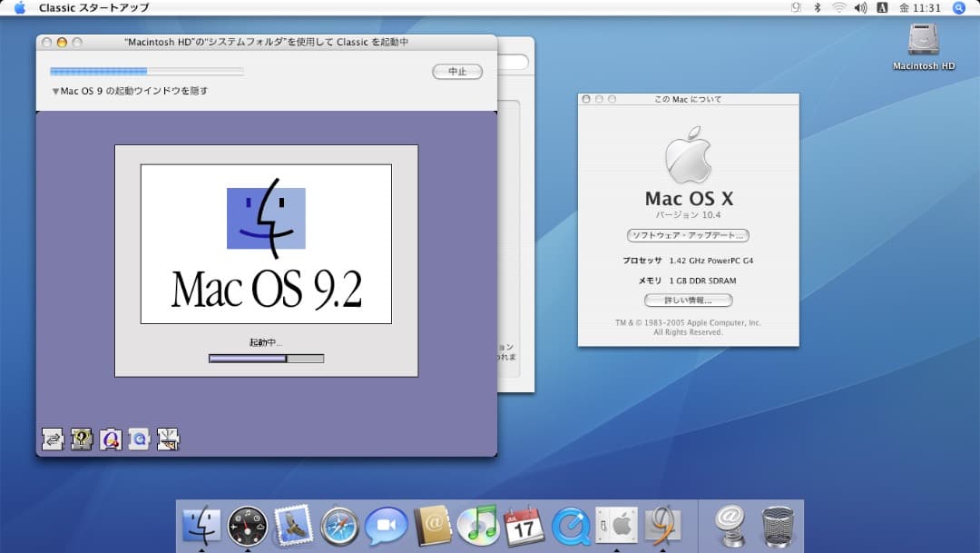Click the Spotlight search icon

[959, 7]
